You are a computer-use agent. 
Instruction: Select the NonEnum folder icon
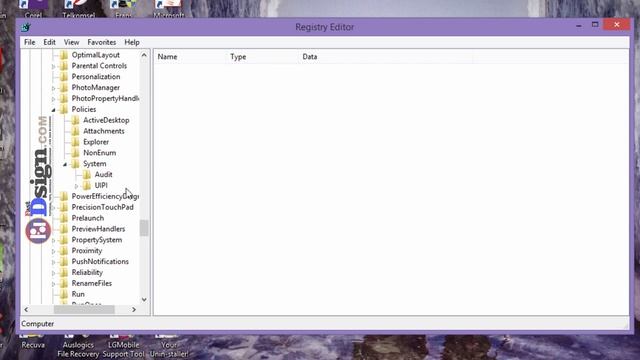click(75, 153)
